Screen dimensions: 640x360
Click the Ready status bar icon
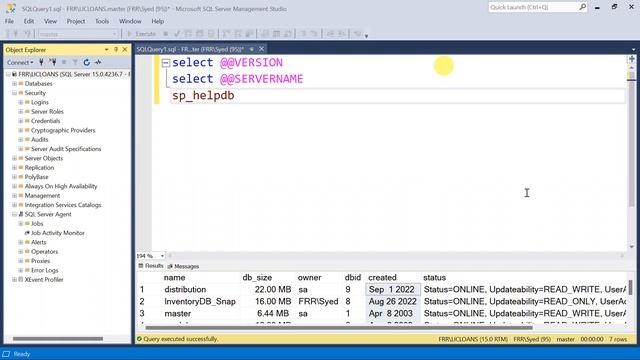[x=6, y=354]
